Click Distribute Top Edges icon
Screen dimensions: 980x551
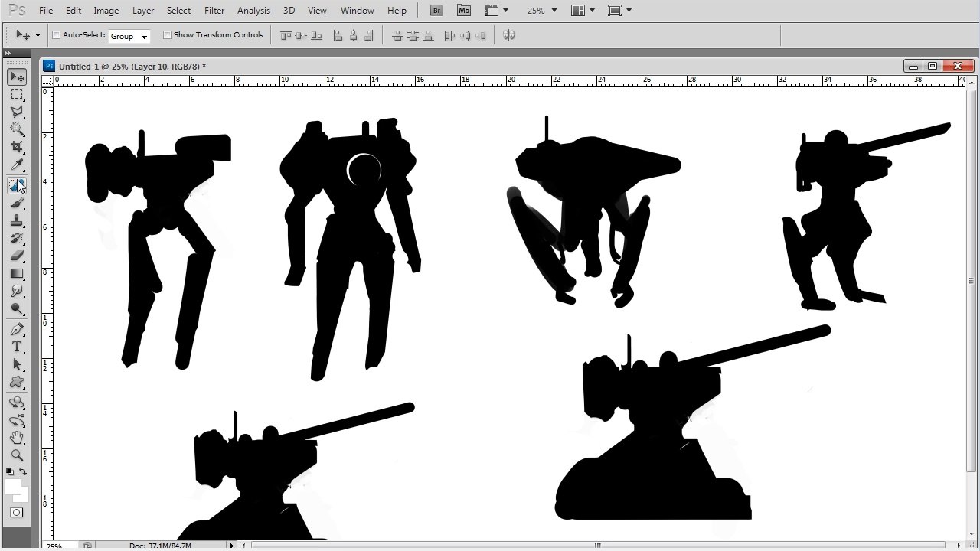[x=397, y=35]
